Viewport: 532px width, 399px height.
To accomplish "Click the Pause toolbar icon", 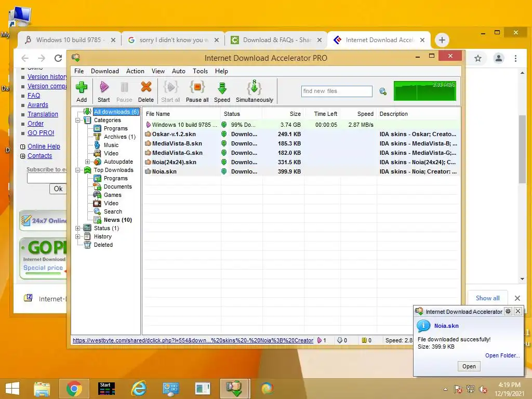I will click(x=124, y=91).
